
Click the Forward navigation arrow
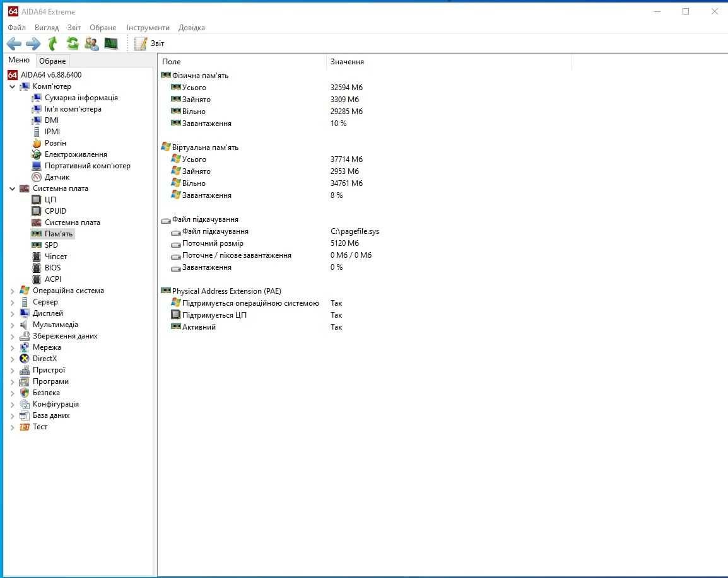33,43
